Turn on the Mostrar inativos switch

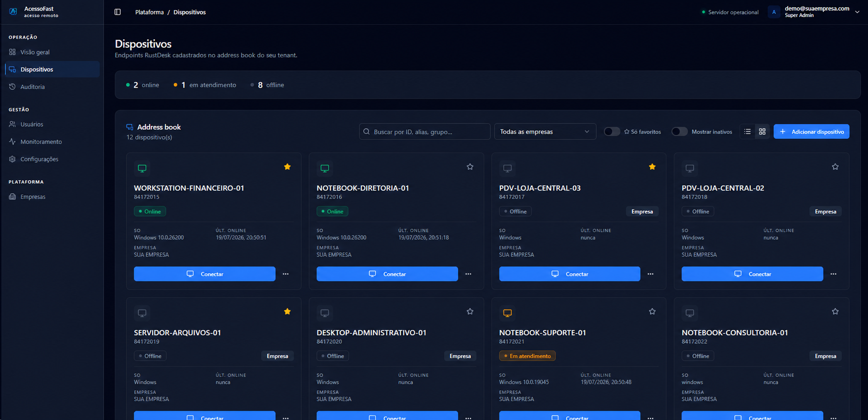tap(679, 131)
